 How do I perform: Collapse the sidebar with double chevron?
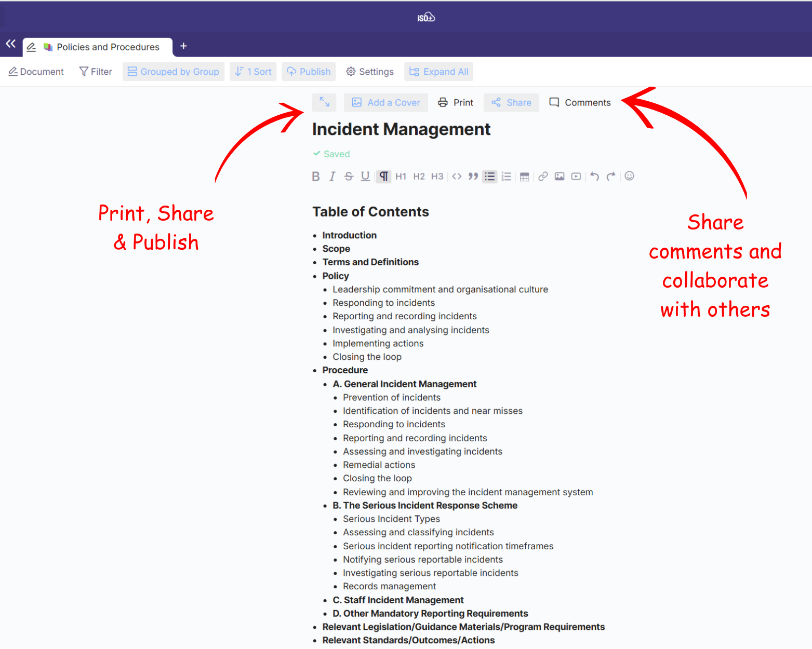click(11, 44)
